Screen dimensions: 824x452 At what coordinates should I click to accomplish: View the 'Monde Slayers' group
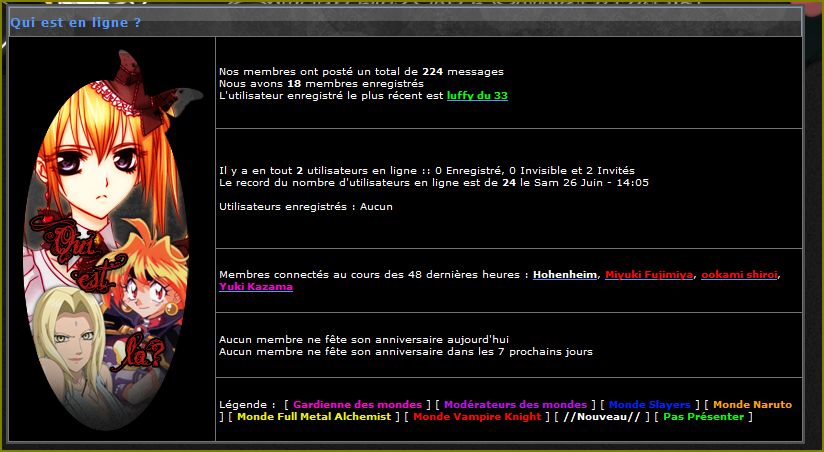coord(650,405)
